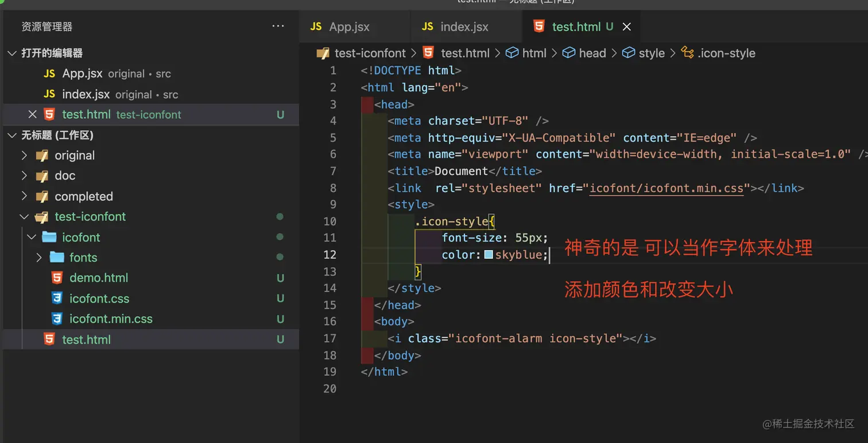Close the test.html editor tab

pos(627,26)
